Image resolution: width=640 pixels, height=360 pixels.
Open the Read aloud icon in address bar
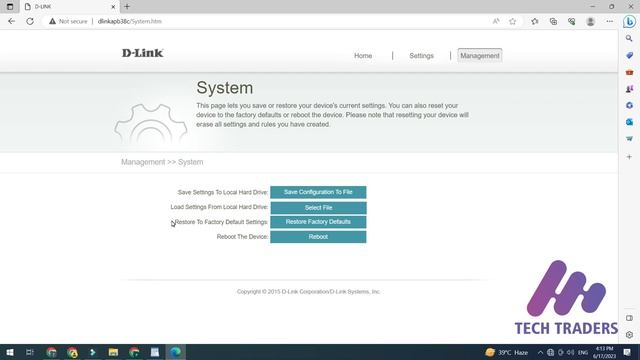pos(496,21)
